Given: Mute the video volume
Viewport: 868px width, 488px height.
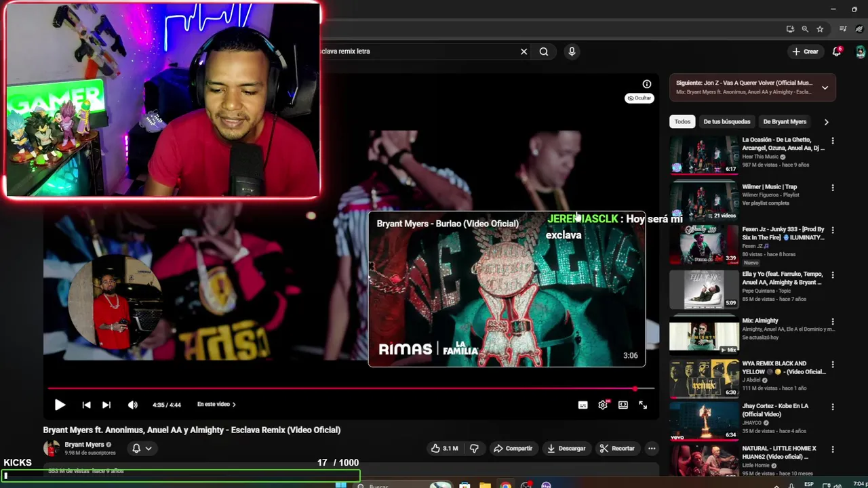Looking at the screenshot, I should (x=133, y=405).
